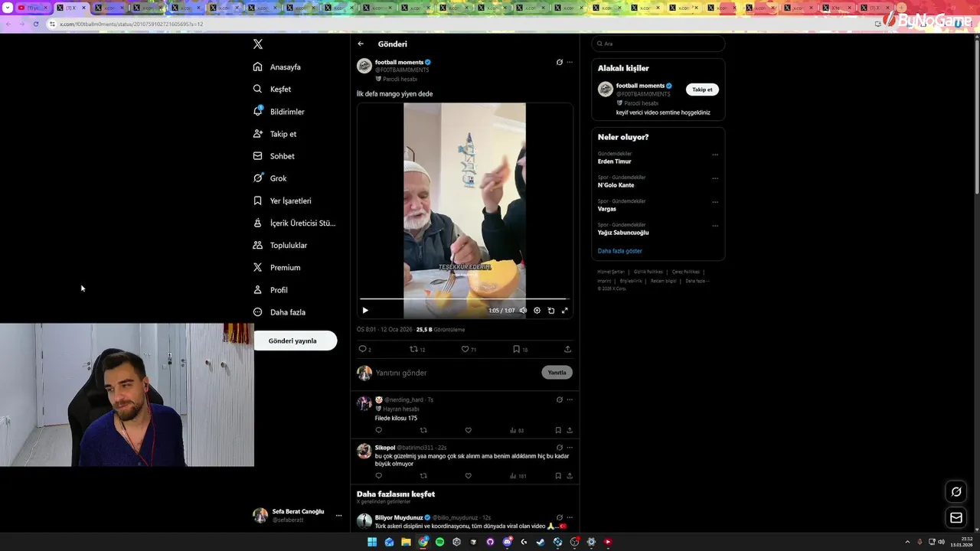The width and height of the screenshot is (980, 551).
Task: Click the Ara search field
Action: tap(658, 44)
